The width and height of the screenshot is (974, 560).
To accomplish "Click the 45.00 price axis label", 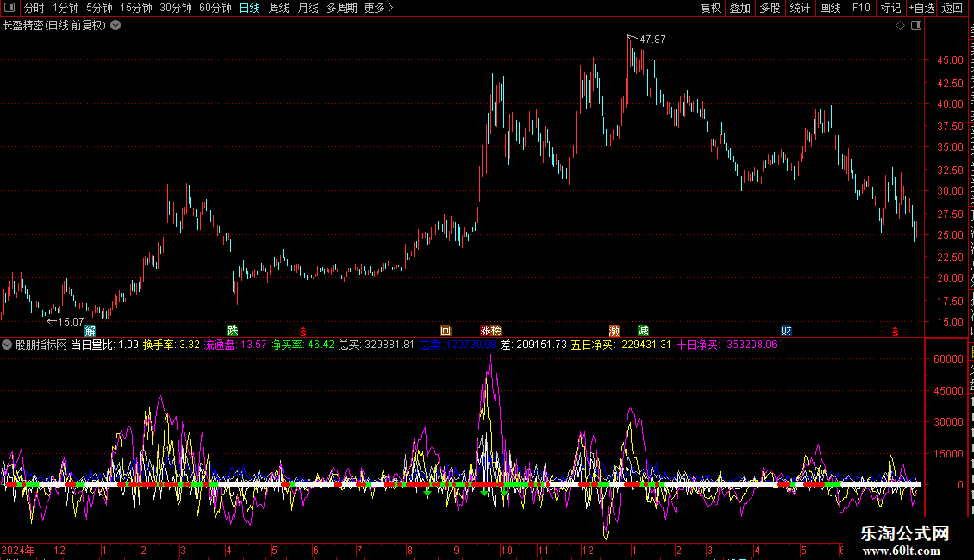I will [951, 60].
